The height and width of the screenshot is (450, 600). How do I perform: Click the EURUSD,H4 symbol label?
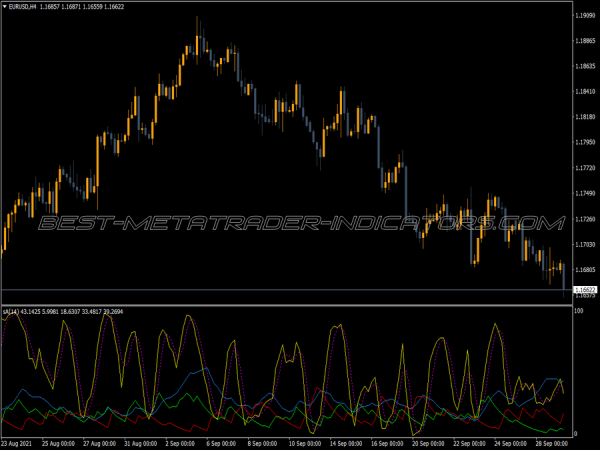(x=22, y=7)
